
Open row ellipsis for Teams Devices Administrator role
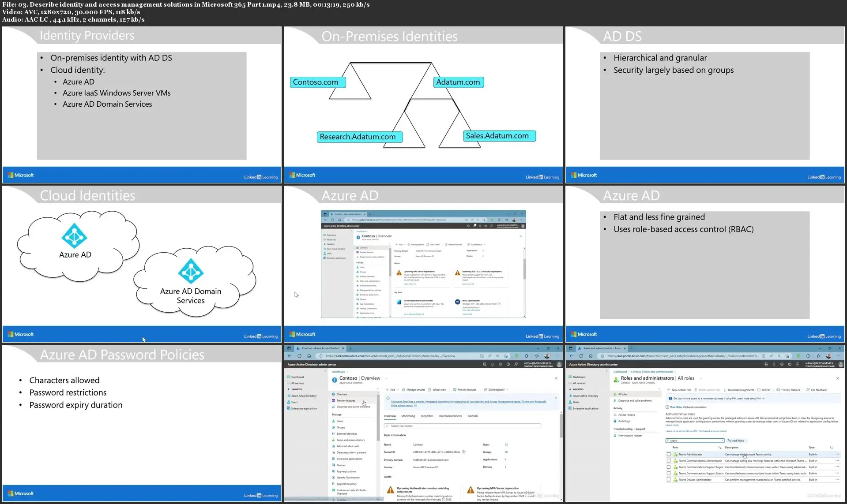(x=837, y=480)
